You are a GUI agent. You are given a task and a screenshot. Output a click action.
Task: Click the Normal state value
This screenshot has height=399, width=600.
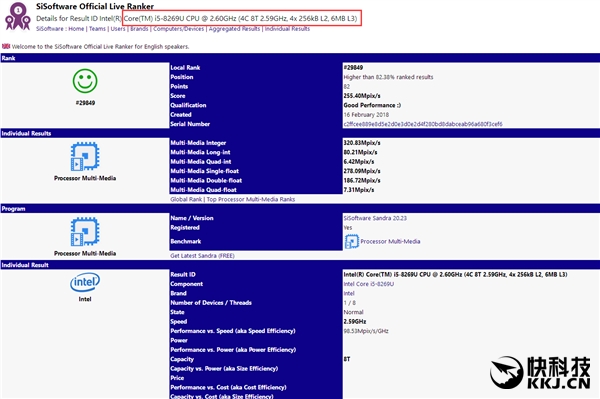(354, 312)
